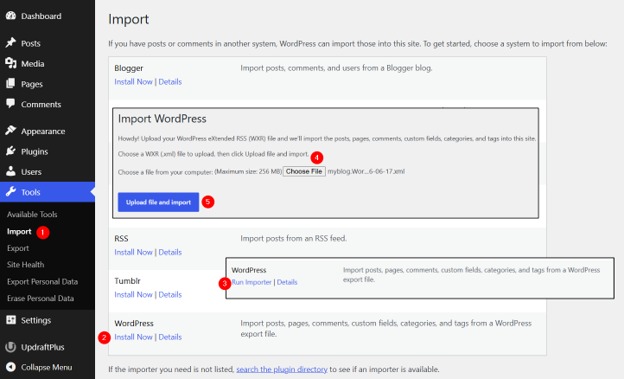Open the Posts menu item
Viewport: 624px width, 379px height.
pyautogui.click(x=31, y=43)
